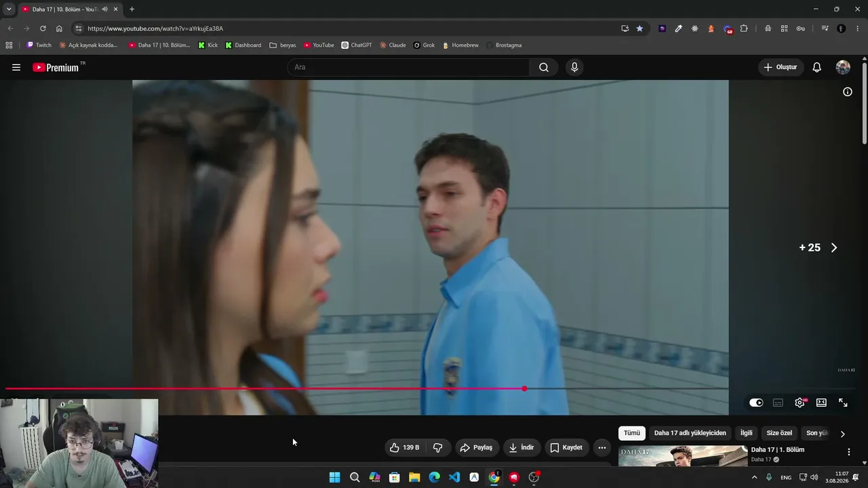The width and height of the screenshot is (868, 488).
Task: Like the video with 139 B likes
Action: pyautogui.click(x=405, y=447)
